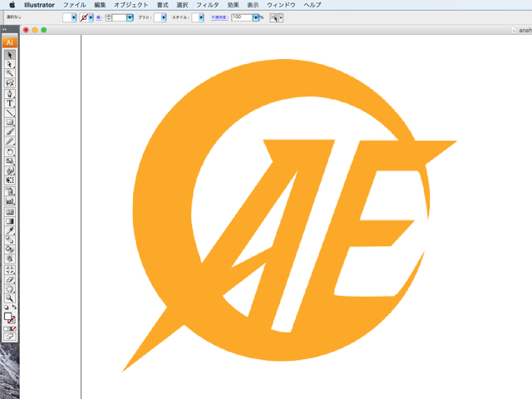Viewport: 532px width, 399px height.
Task: Select the Symbol Sprayer tool
Action: tap(9, 191)
